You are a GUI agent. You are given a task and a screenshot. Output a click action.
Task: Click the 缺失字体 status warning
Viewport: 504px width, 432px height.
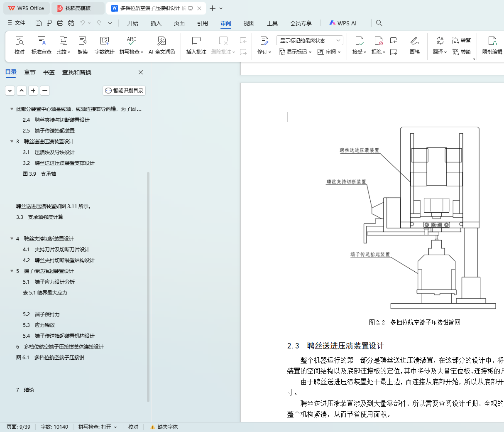(x=164, y=427)
